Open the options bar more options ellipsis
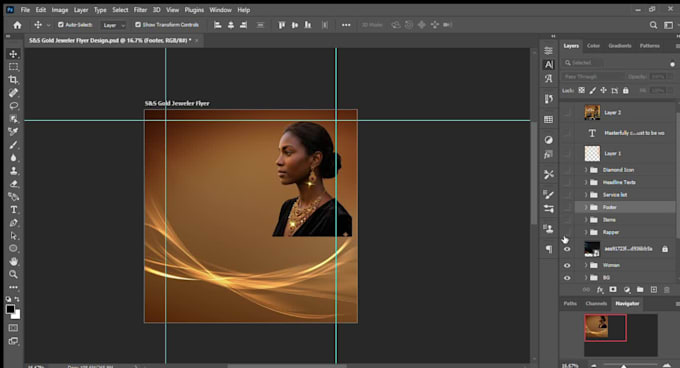The height and width of the screenshot is (368, 680). point(346,25)
